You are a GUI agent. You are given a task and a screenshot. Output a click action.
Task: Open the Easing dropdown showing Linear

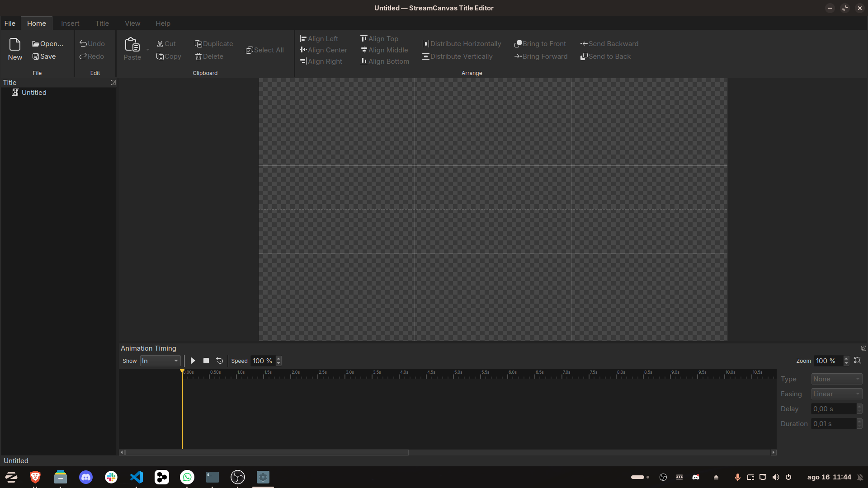(837, 394)
